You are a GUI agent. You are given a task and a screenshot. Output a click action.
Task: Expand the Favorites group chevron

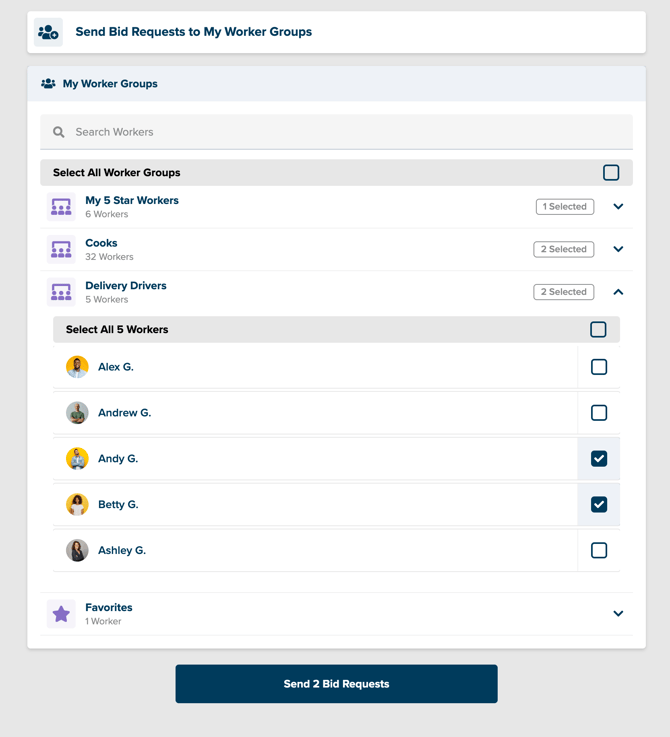618,613
